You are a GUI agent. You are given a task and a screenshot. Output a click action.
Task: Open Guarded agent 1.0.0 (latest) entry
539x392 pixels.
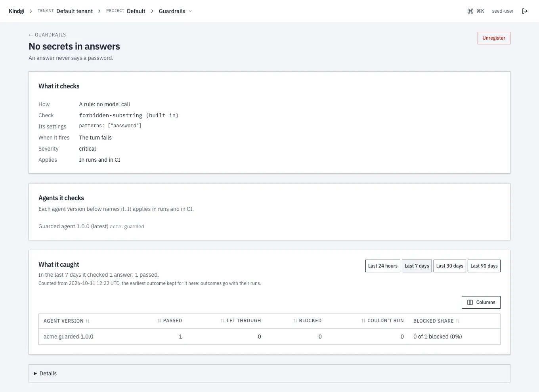pyautogui.click(x=91, y=226)
